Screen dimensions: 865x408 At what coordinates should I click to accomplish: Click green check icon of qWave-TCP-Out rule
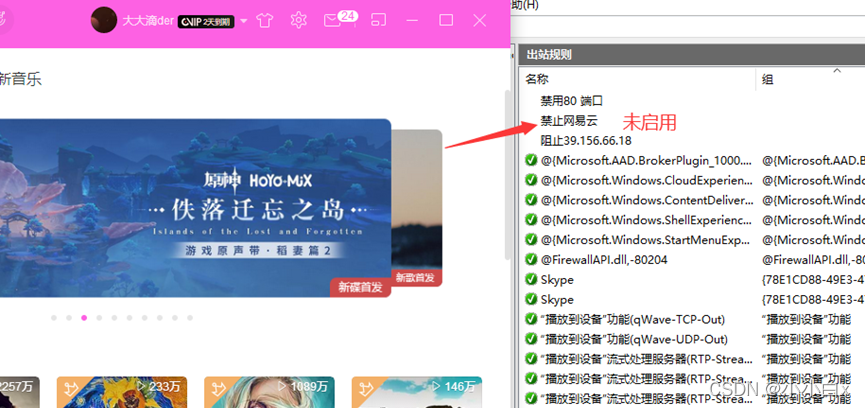point(531,319)
